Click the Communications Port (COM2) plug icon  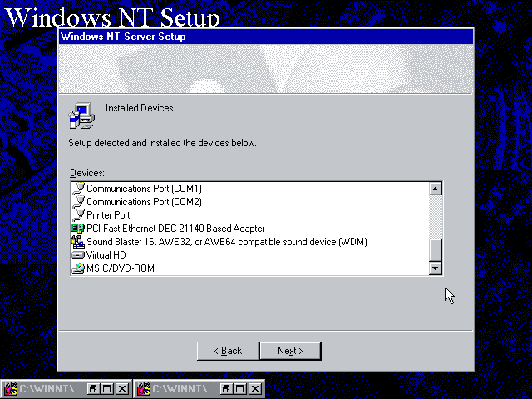79,201
